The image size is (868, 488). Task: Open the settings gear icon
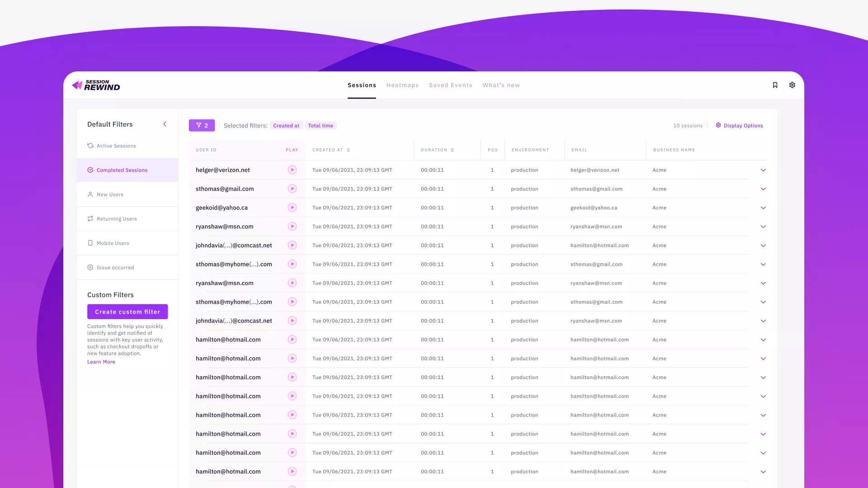tap(792, 85)
